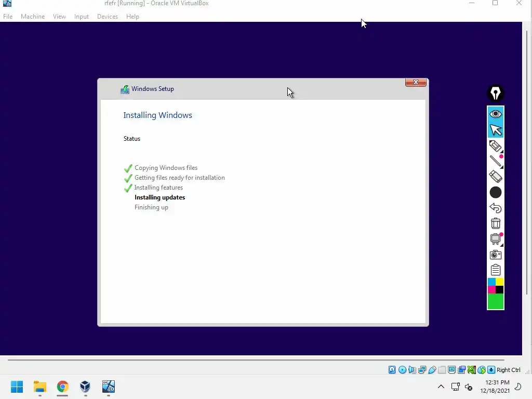Image resolution: width=532 pixels, height=399 pixels.
Task: Click the Finishing up status line
Action: point(151,207)
